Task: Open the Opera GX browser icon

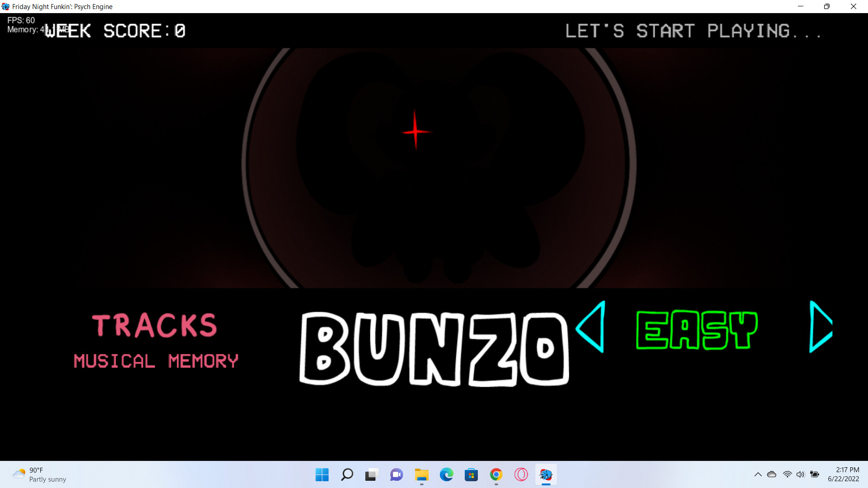Action: click(x=521, y=474)
